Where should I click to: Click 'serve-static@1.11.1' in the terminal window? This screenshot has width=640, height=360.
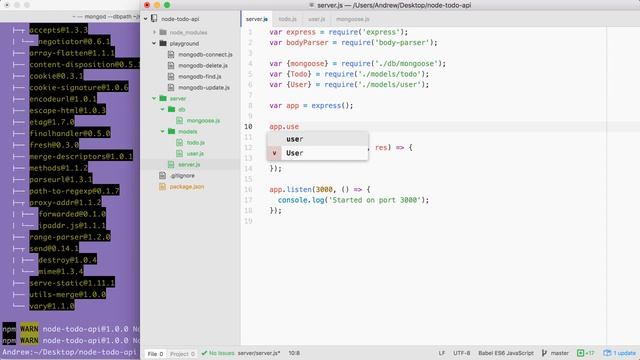[x=72, y=283]
